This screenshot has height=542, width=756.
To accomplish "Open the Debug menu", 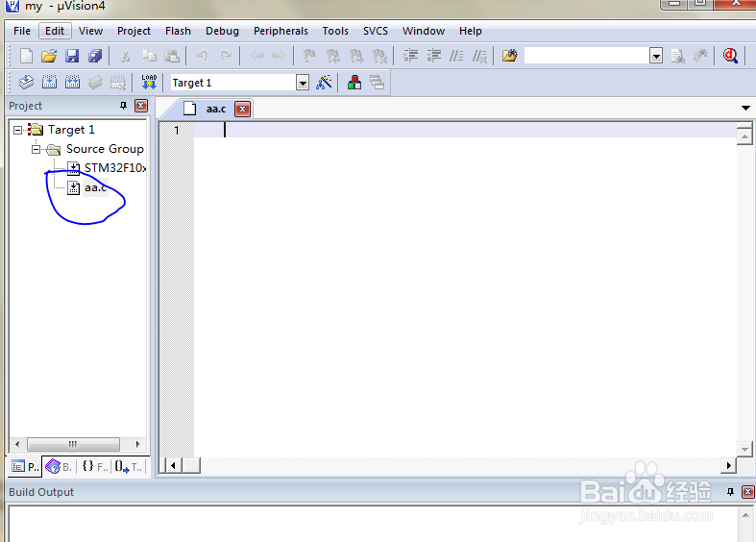I will pyautogui.click(x=222, y=31).
